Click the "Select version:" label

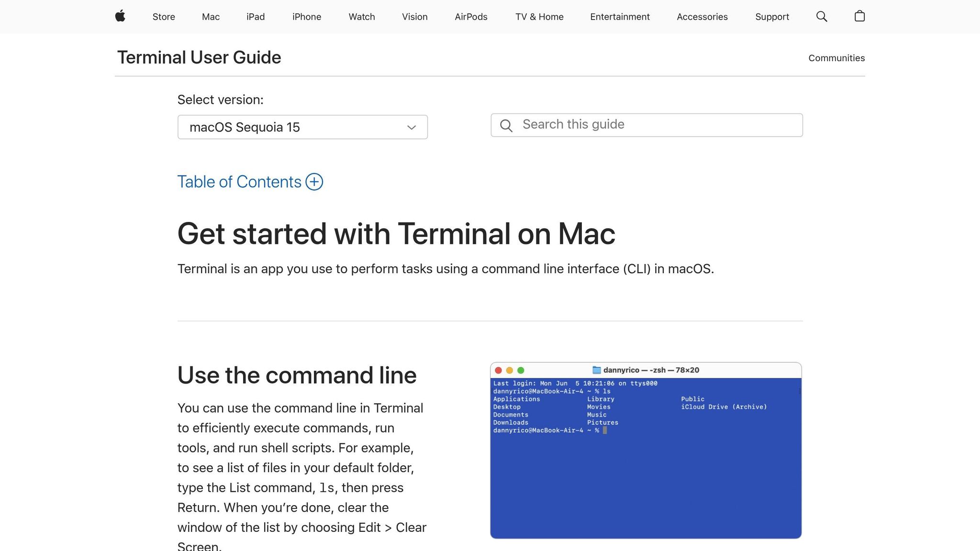coord(220,99)
